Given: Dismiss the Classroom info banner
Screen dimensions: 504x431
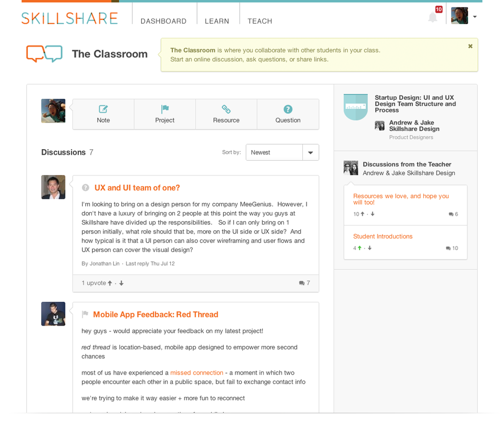Looking at the screenshot, I should pos(470,46).
